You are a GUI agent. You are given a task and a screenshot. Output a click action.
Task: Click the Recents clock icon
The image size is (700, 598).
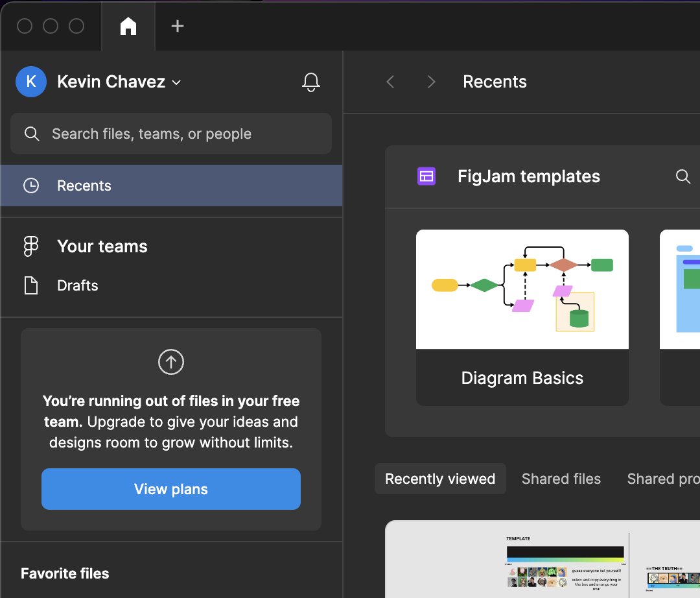[x=31, y=185]
